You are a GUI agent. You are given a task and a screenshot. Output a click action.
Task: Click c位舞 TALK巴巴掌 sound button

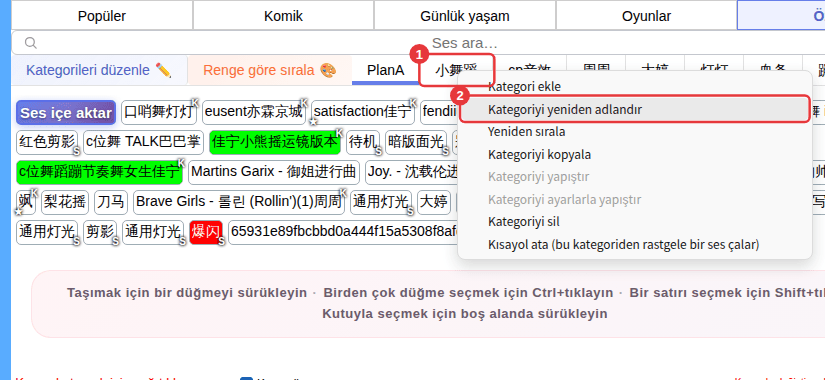pos(143,142)
